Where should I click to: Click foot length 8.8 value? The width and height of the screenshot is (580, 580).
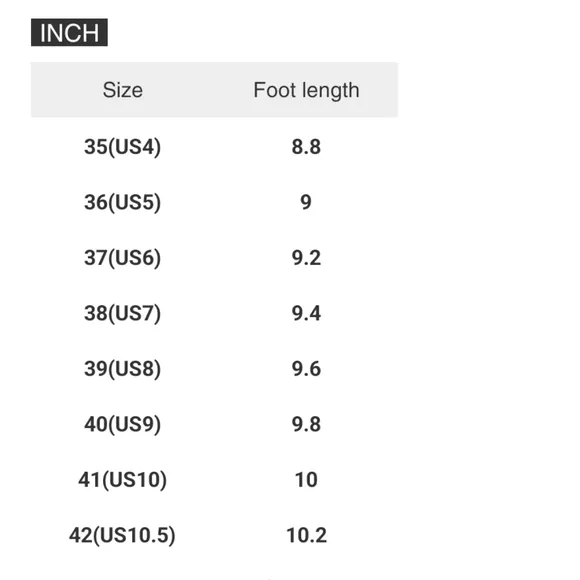[306, 146]
